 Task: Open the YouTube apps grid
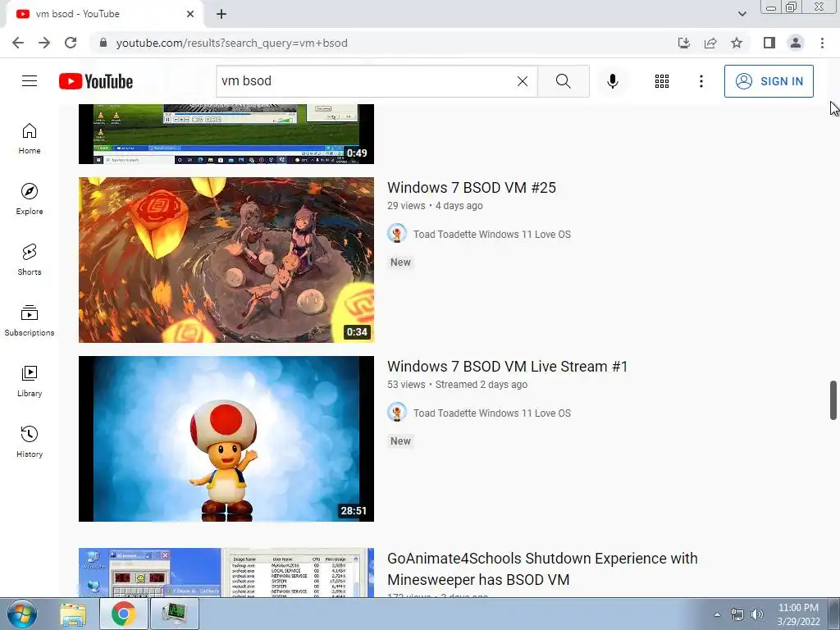coord(662,81)
